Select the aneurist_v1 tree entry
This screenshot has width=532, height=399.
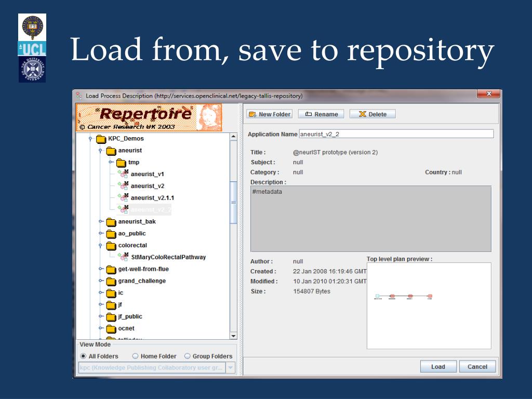[147, 174]
